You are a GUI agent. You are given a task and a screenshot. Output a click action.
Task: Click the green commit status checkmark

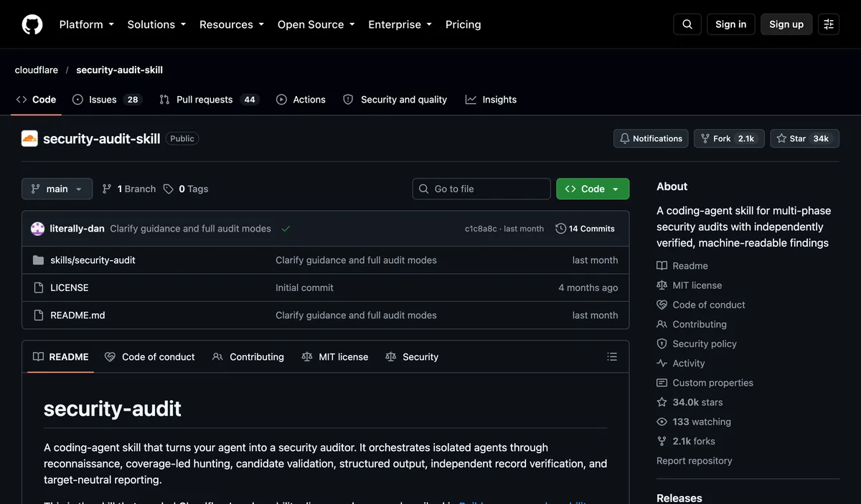coord(286,229)
